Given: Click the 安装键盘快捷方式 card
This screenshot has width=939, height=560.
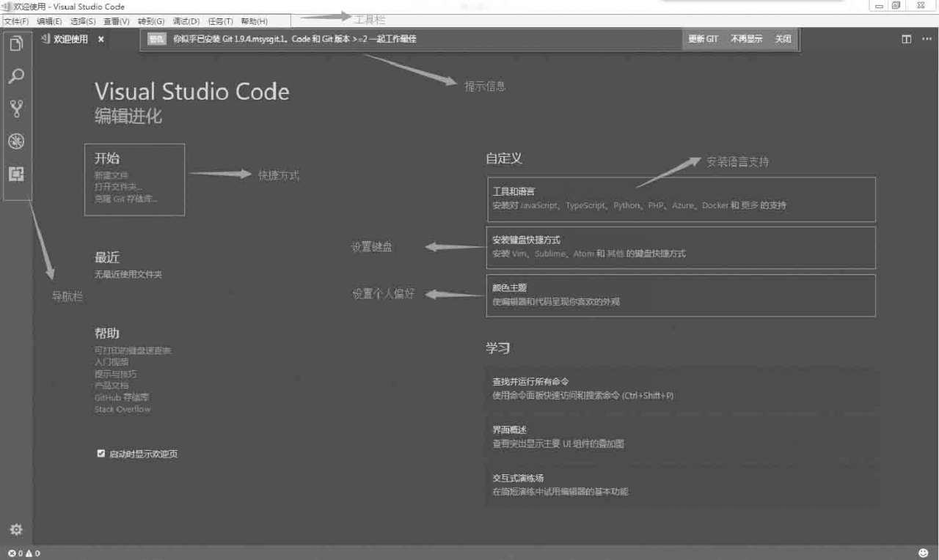Looking at the screenshot, I should pos(681,247).
